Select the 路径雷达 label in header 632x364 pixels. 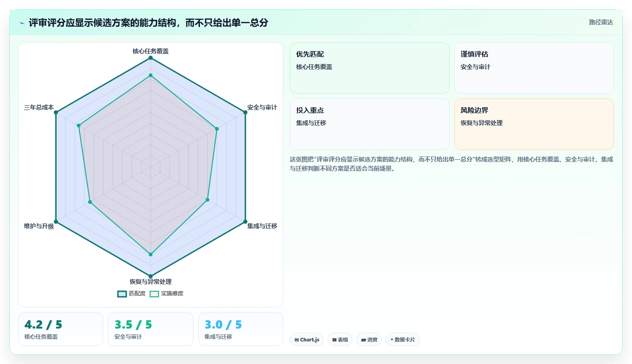pyautogui.click(x=601, y=22)
